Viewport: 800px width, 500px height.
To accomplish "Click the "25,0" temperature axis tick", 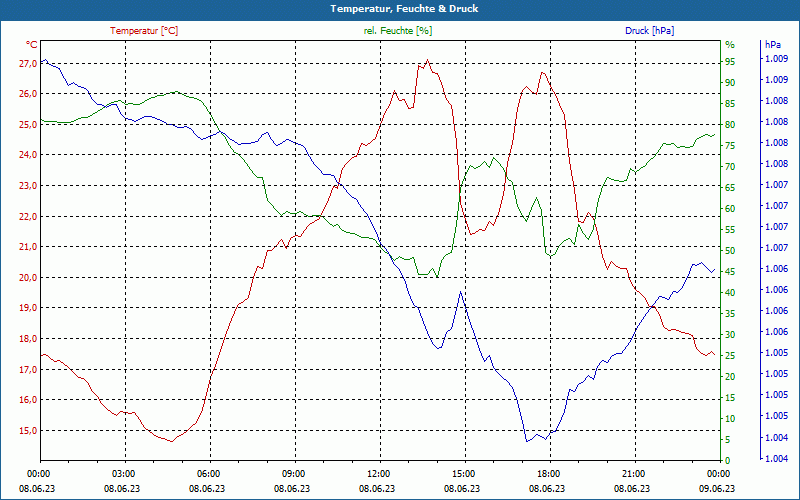I will point(29,124).
